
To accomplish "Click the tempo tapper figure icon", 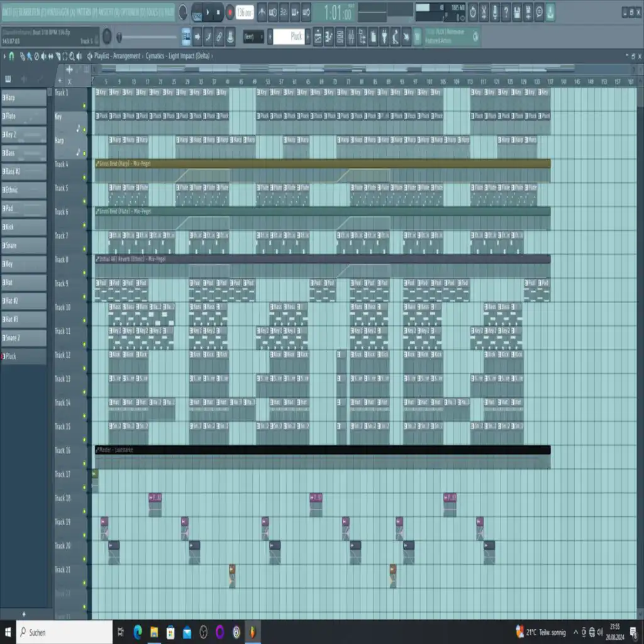I will [x=396, y=37].
